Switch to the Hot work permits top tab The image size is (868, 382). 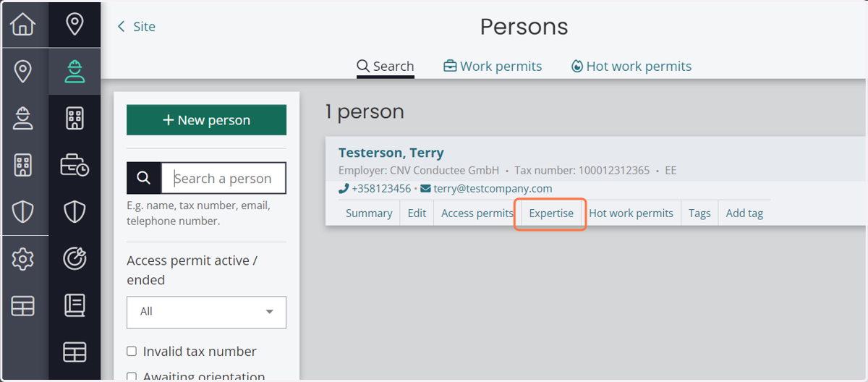(631, 67)
